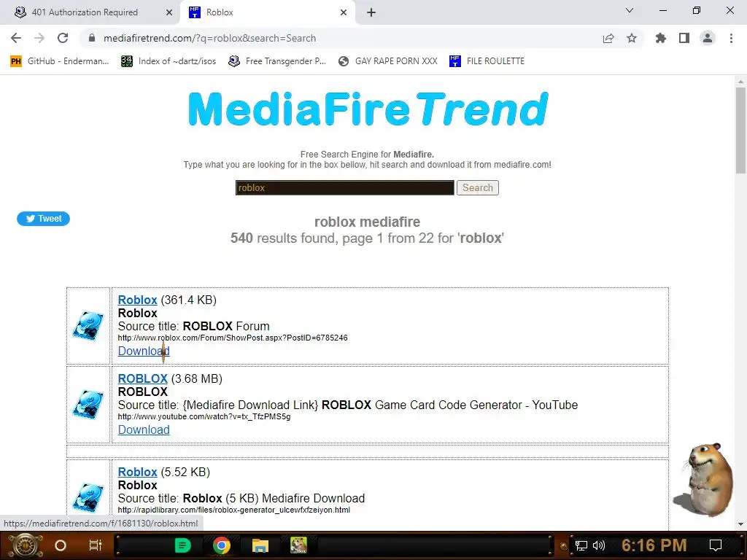Click disk icon beside Roblox 5.52 KB
Screen dimensions: 747x560
(x=88, y=497)
